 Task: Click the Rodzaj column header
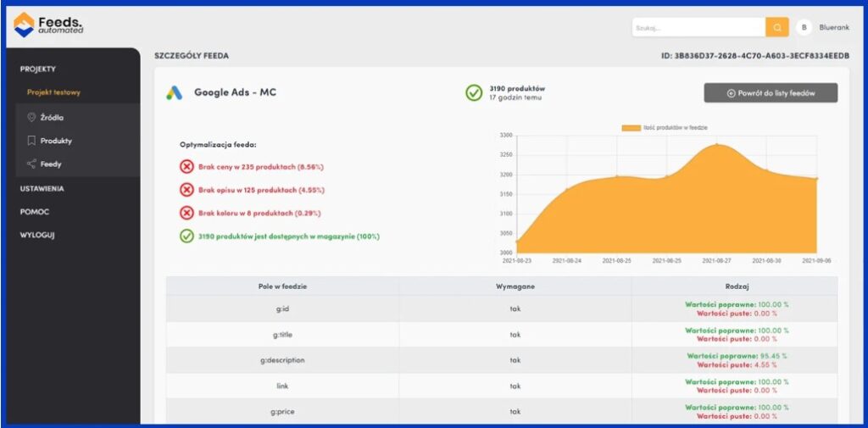point(737,286)
